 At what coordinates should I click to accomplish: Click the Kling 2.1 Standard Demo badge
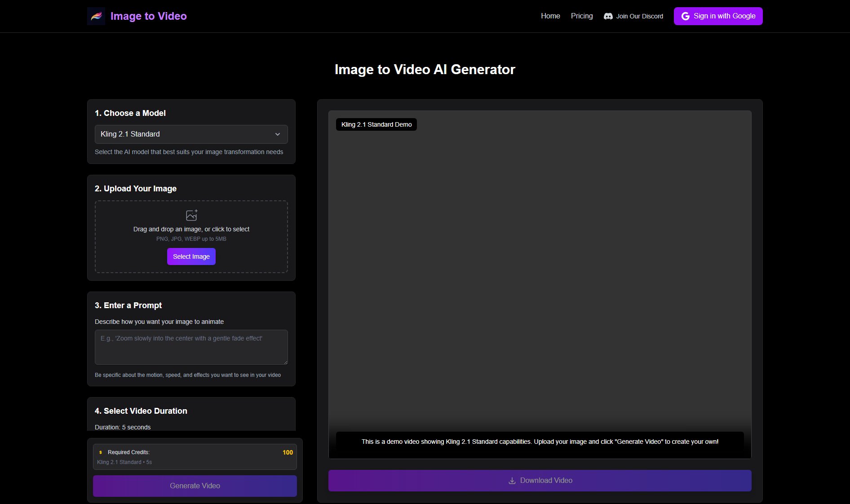[376, 124]
